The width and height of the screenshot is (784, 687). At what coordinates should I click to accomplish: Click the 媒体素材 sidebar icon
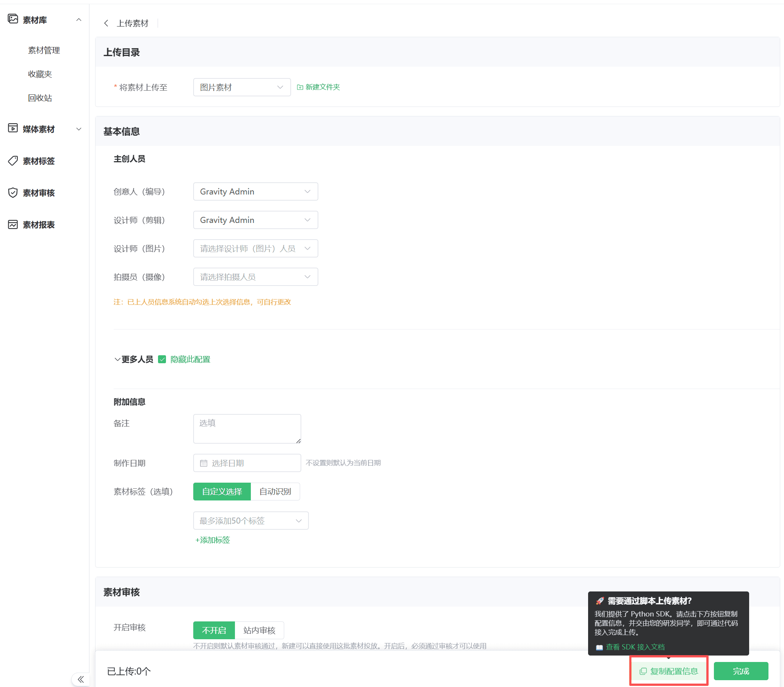tap(13, 128)
